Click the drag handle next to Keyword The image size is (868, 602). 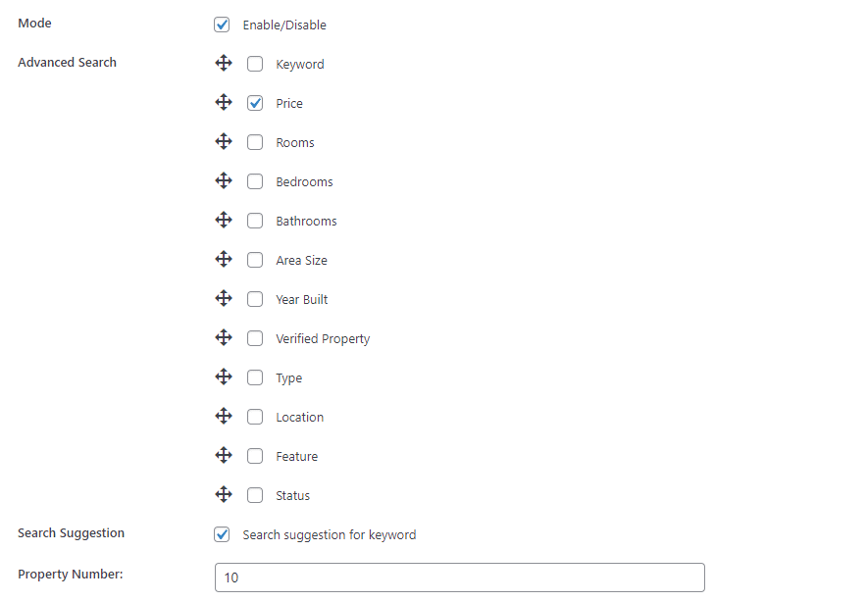tap(224, 63)
